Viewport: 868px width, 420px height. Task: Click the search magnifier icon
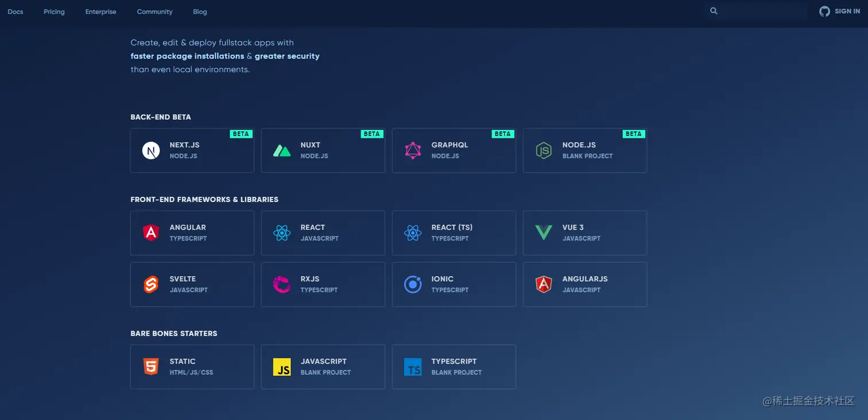point(714,11)
